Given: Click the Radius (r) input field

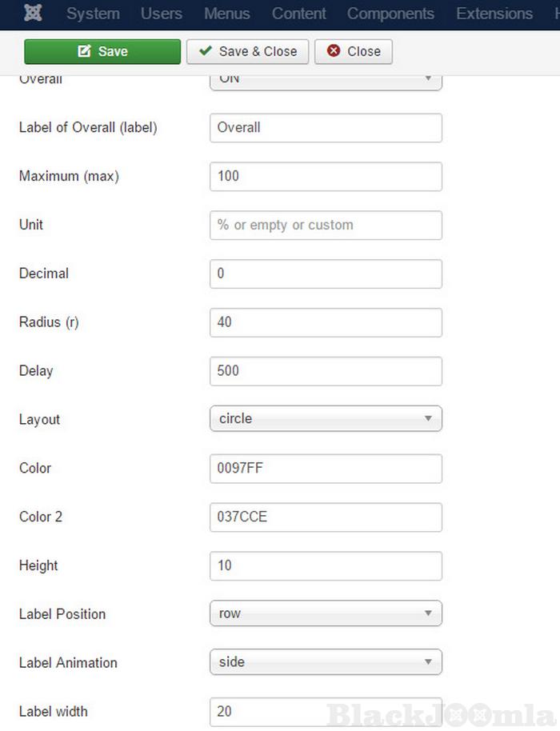Looking at the screenshot, I should click(326, 323).
